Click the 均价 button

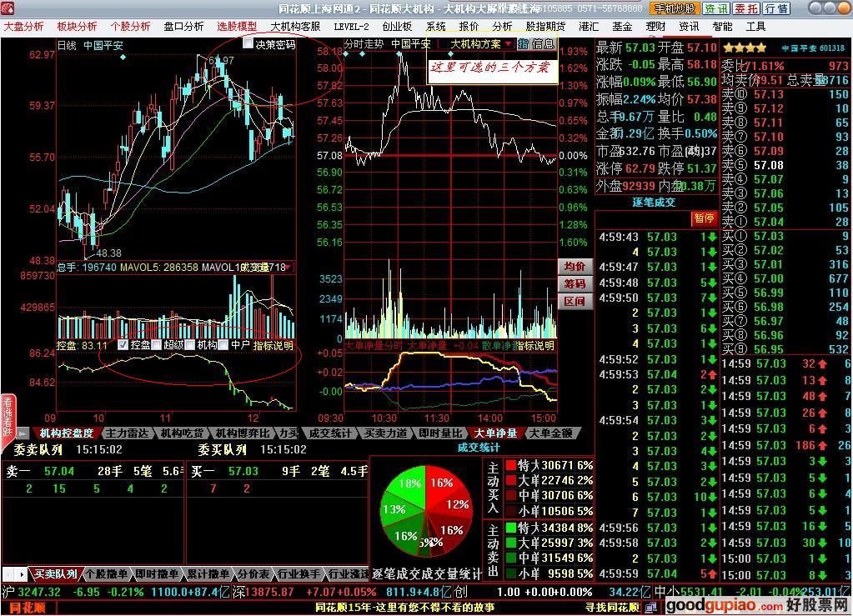[575, 266]
